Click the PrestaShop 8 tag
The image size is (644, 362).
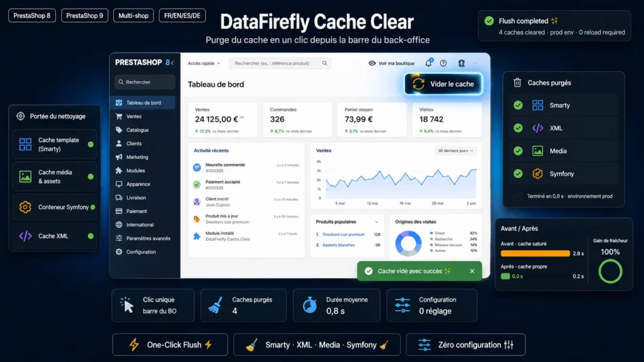click(32, 16)
